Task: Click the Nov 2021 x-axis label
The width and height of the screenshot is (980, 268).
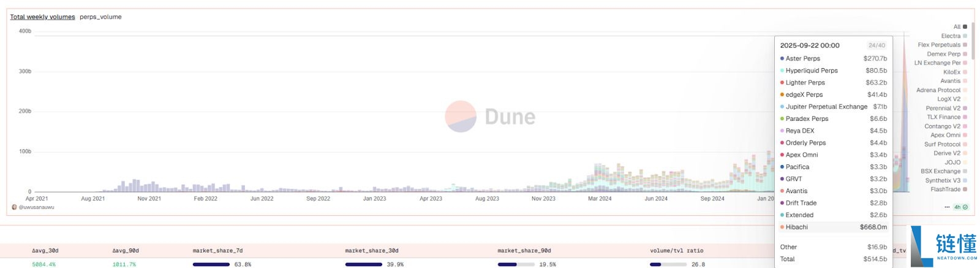Action: (x=149, y=199)
